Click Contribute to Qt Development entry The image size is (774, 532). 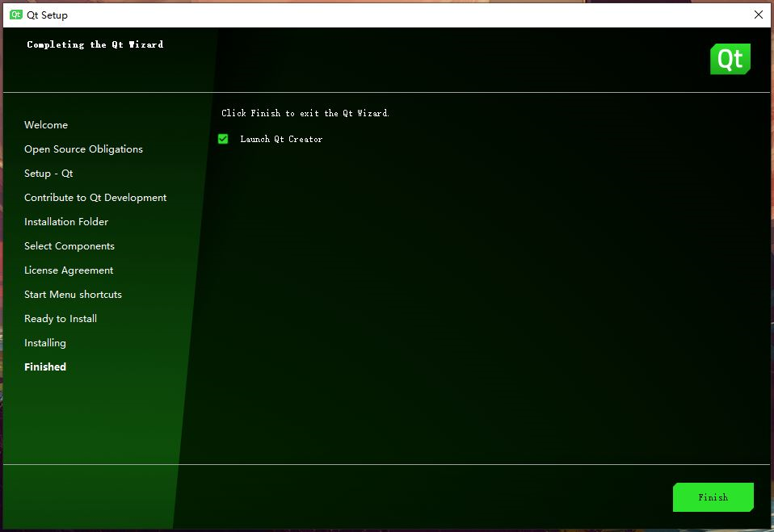coord(95,197)
